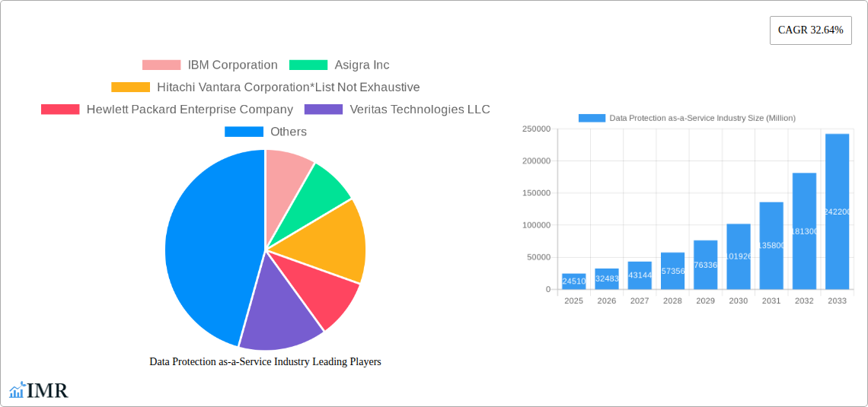Viewport: 868px width, 407px height.
Task: Click the 2033 x-axis label
Action: click(x=838, y=300)
